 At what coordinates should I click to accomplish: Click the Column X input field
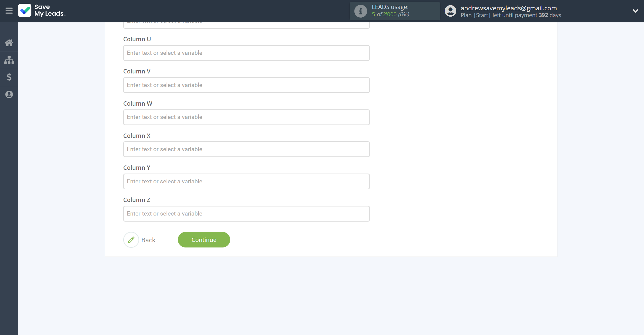(246, 149)
